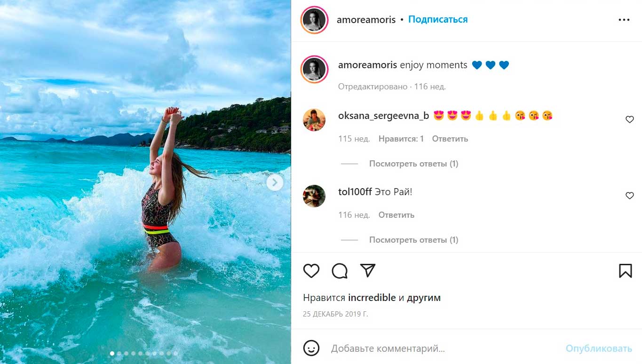This screenshot has height=364, width=642.
Task: Expand replies under oksana_sergeevna_b's comment
Action: click(x=413, y=164)
